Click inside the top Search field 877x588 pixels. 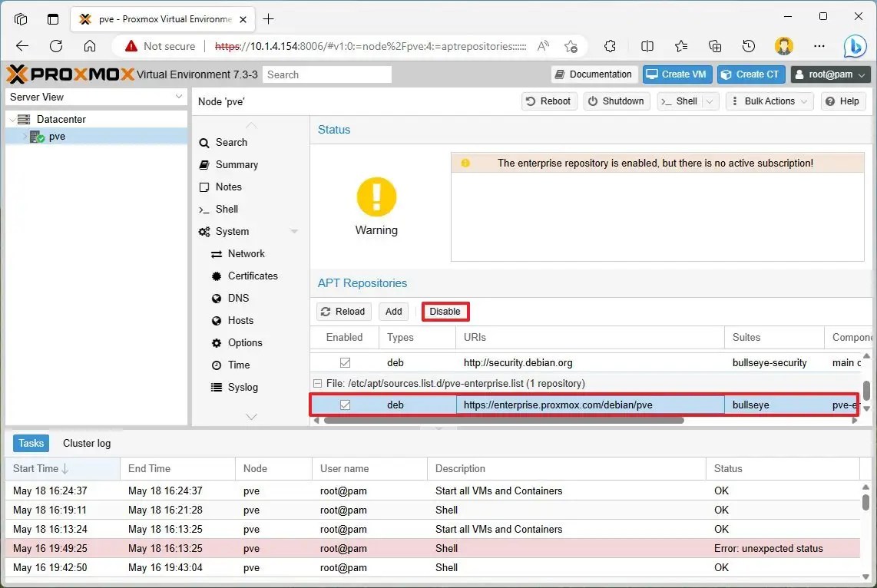326,74
